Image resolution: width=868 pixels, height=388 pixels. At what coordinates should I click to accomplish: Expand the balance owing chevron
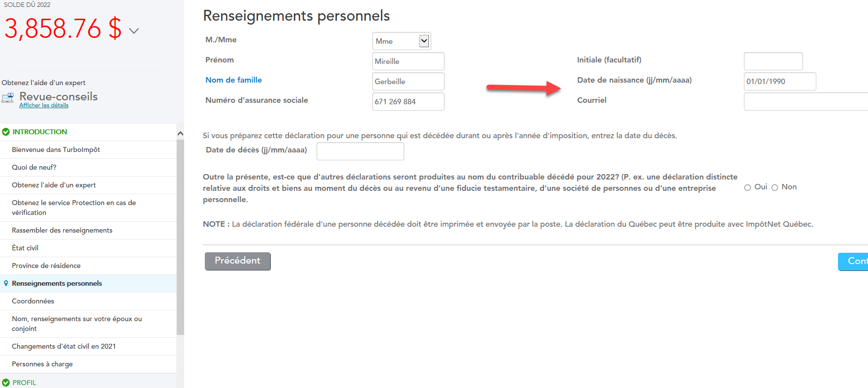pos(133,31)
